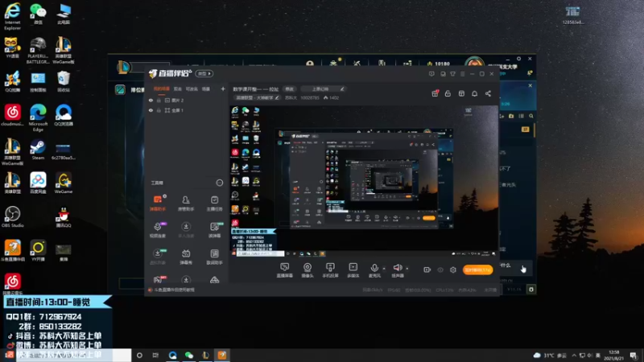Open the message icon in the title bar

point(431,74)
